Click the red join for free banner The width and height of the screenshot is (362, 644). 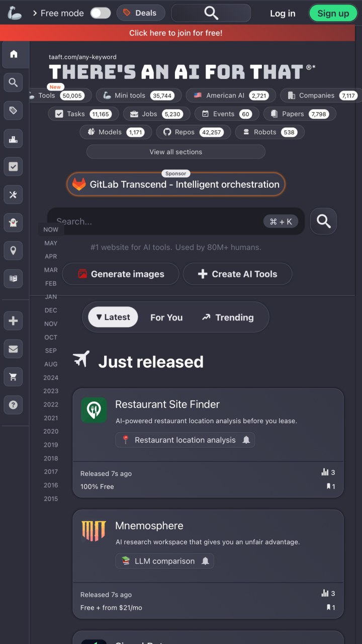(x=176, y=33)
